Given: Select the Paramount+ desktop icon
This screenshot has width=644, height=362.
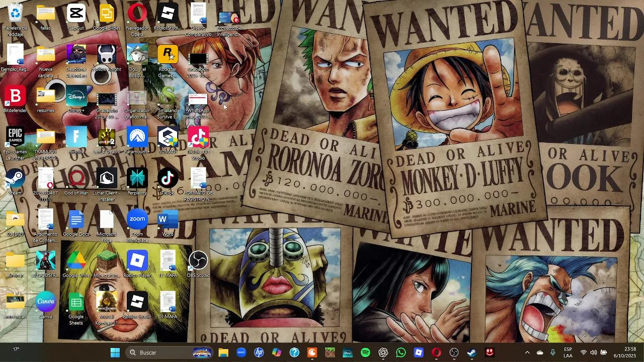Looking at the screenshot, I should (x=137, y=141).
